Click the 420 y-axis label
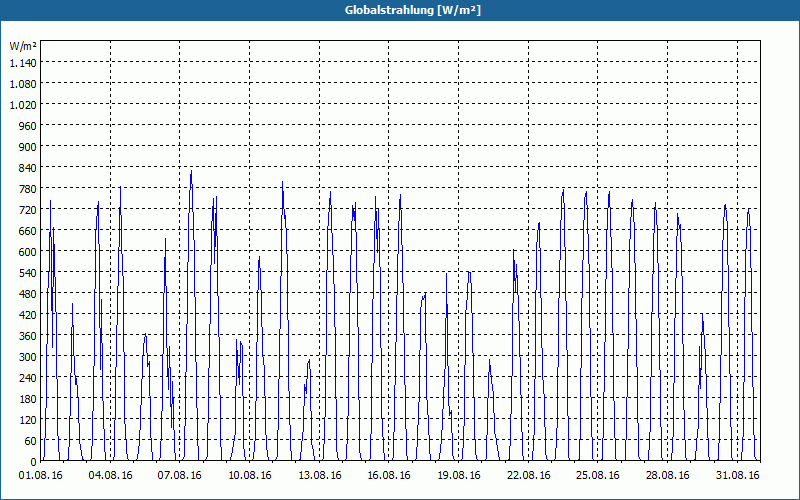Image resolution: width=800 pixels, height=500 pixels. pos(28,315)
